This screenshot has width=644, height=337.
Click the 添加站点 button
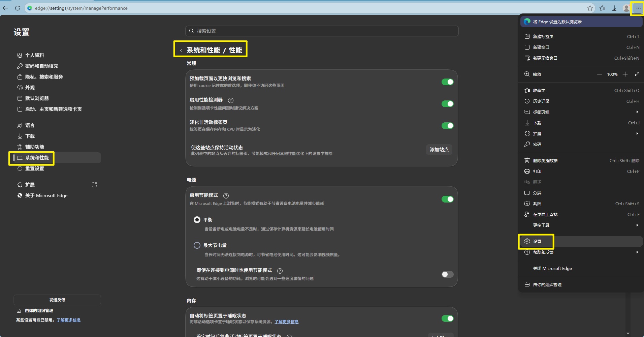pyautogui.click(x=439, y=150)
